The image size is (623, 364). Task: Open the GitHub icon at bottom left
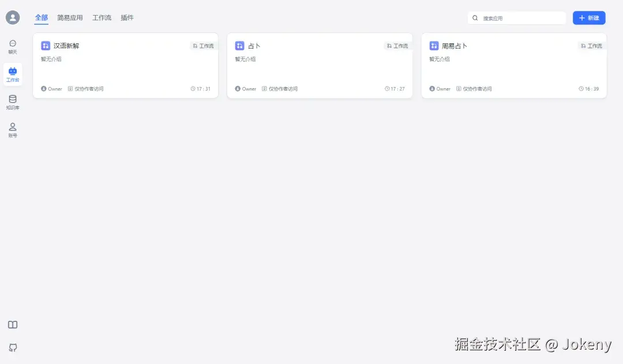pyautogui.click(x=12, y=347)
